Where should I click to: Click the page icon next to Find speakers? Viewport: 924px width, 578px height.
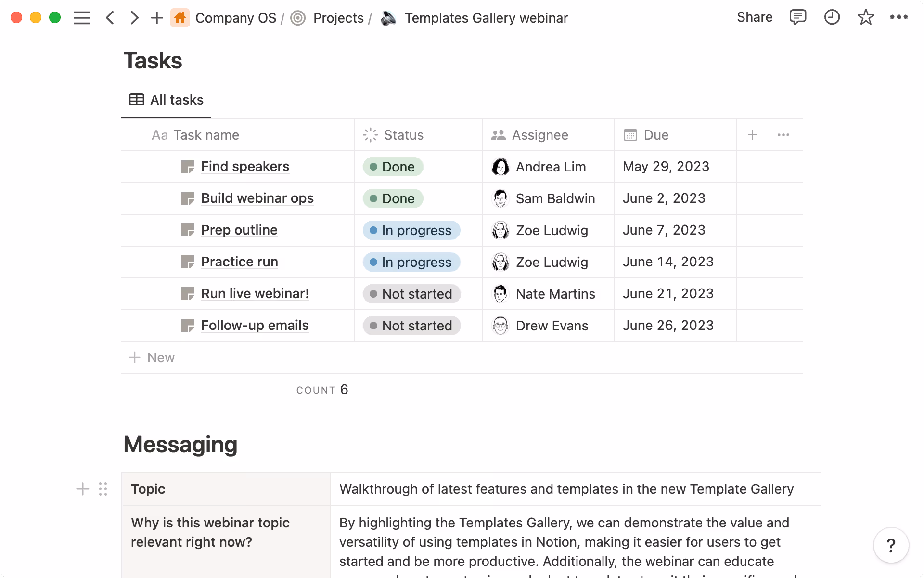[x=189, y=166]
